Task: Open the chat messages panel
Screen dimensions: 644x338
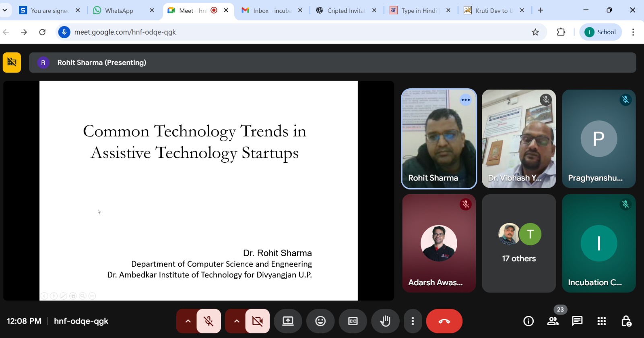Action: (577, 321)
